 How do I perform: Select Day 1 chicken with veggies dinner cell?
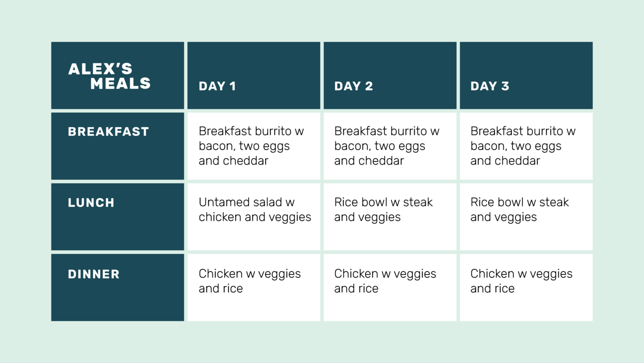[254, 288]
